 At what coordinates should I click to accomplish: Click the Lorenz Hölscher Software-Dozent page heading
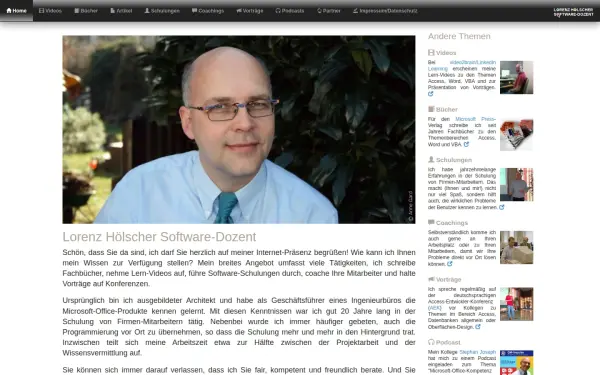159,237
